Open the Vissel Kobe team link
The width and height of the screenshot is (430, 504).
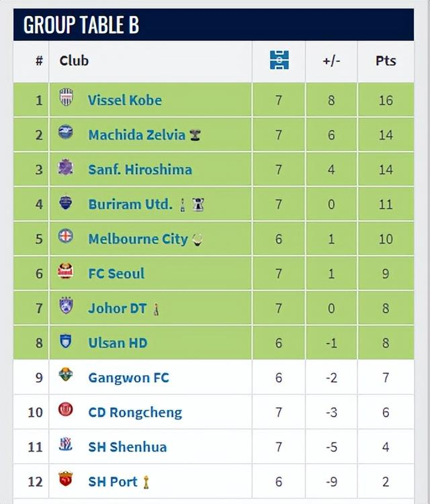pos(125,100)
